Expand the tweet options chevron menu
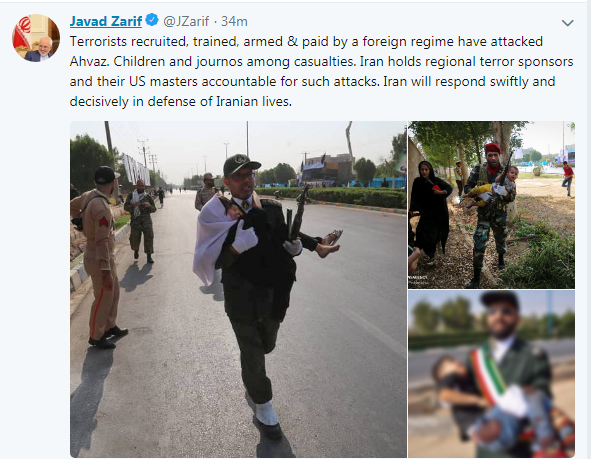The height and width of the screenshot is (459, 591). 568,23
